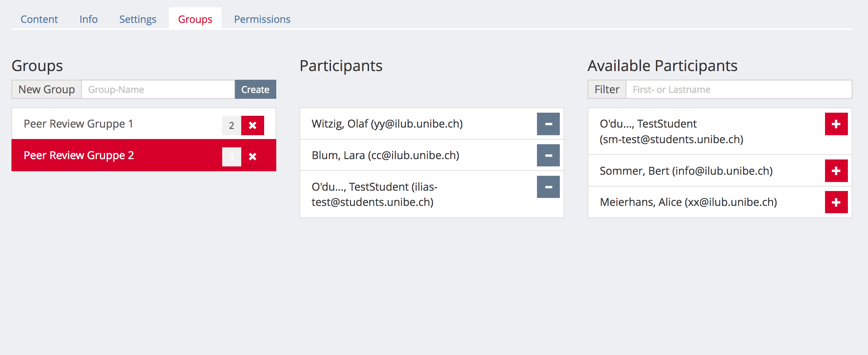
Task: Click member count badge of Gruppe 2
Action: [232, 157]
